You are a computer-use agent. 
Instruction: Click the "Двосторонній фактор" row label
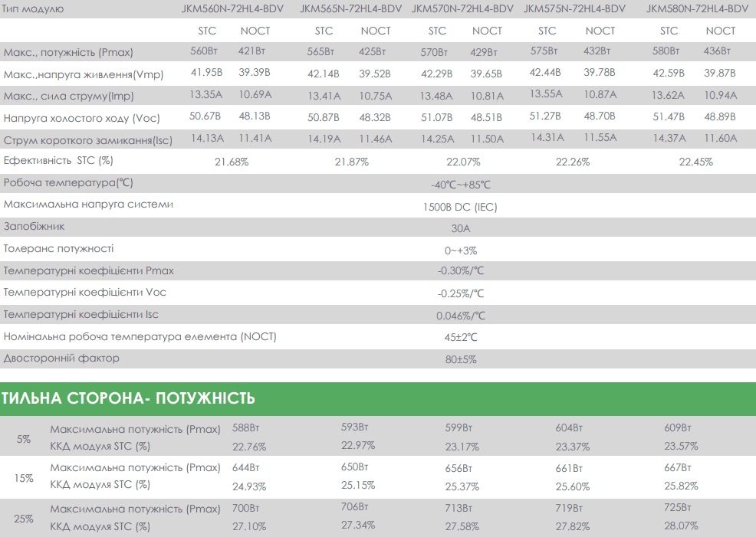(x=61, y=358)
